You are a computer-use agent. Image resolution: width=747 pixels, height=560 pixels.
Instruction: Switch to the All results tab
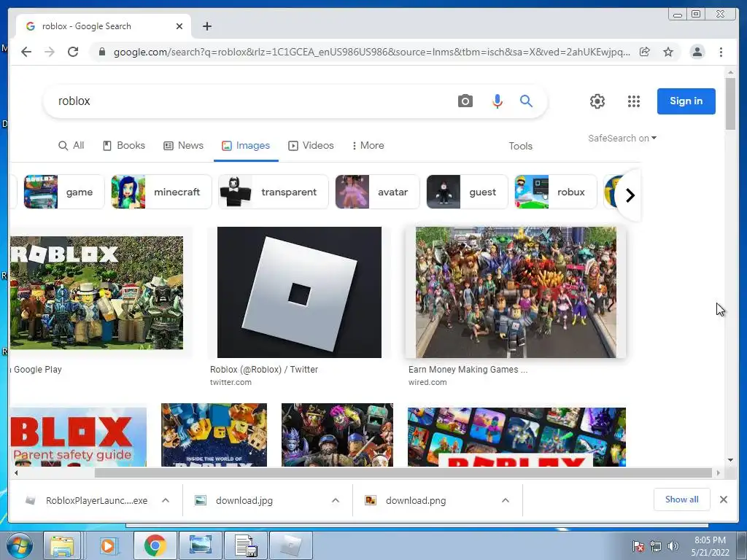click(x=71, y=146)
